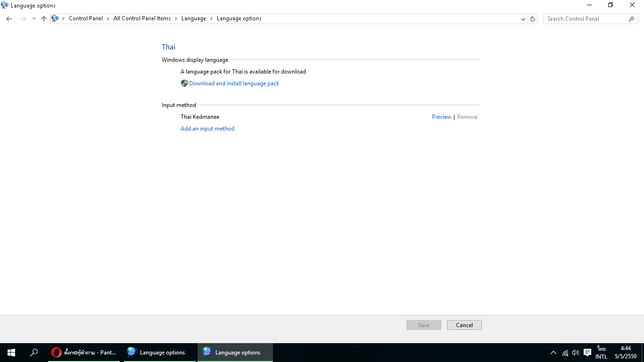Open the recent locations dropdown arrow
The width and height of the screenshot is (644, 362).
click(34, 19)
